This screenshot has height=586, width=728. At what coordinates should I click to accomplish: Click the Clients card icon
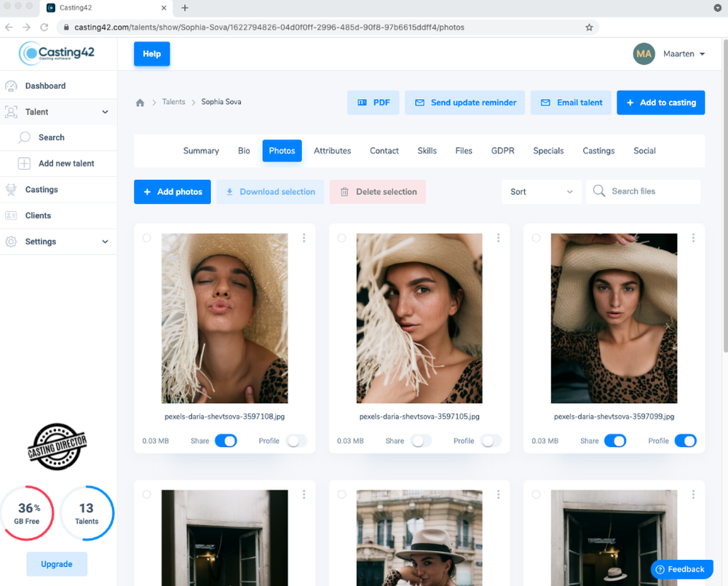pyautogui.click(x=11, y=215)
